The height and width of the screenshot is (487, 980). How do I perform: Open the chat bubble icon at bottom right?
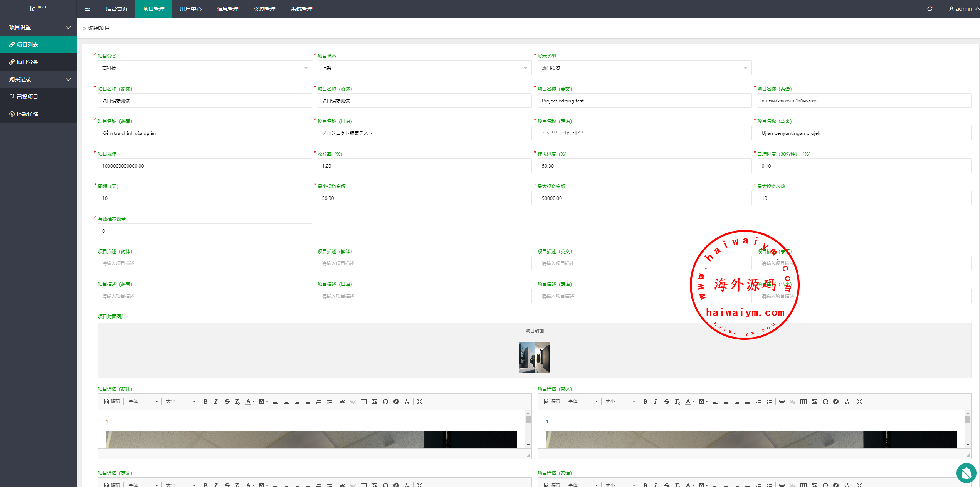(966, 473)
